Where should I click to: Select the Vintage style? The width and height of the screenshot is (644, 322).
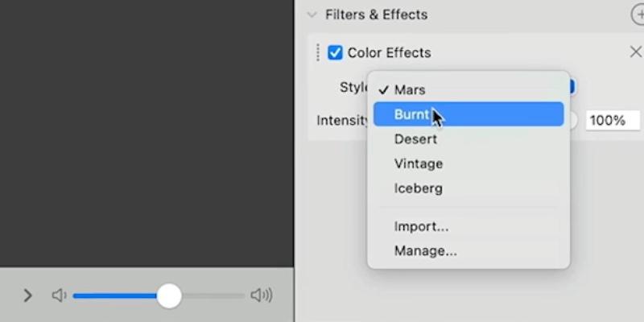coord(419,163)
